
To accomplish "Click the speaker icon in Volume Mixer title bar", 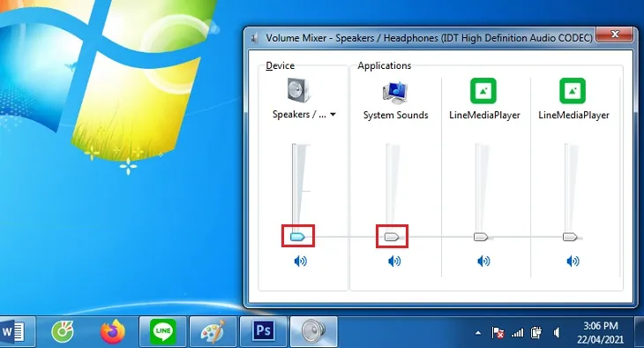I will 255,38.
